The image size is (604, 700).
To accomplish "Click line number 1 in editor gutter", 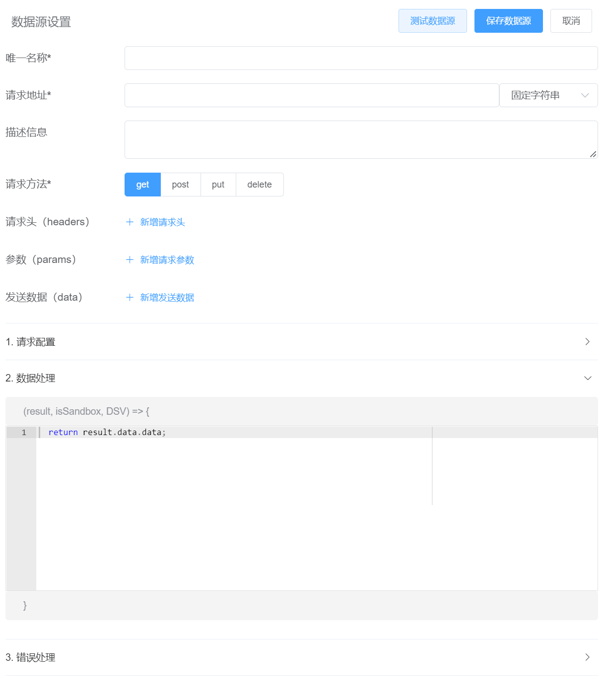I will tap(23, 433).
